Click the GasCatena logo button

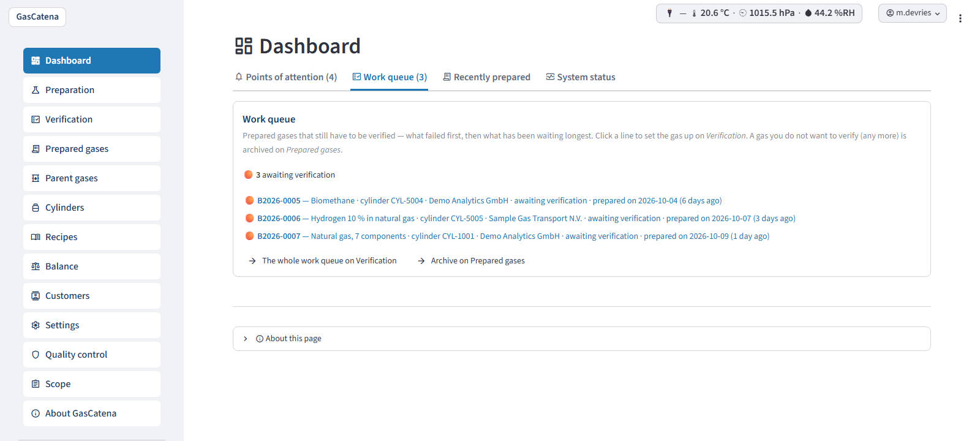point(37,17)
